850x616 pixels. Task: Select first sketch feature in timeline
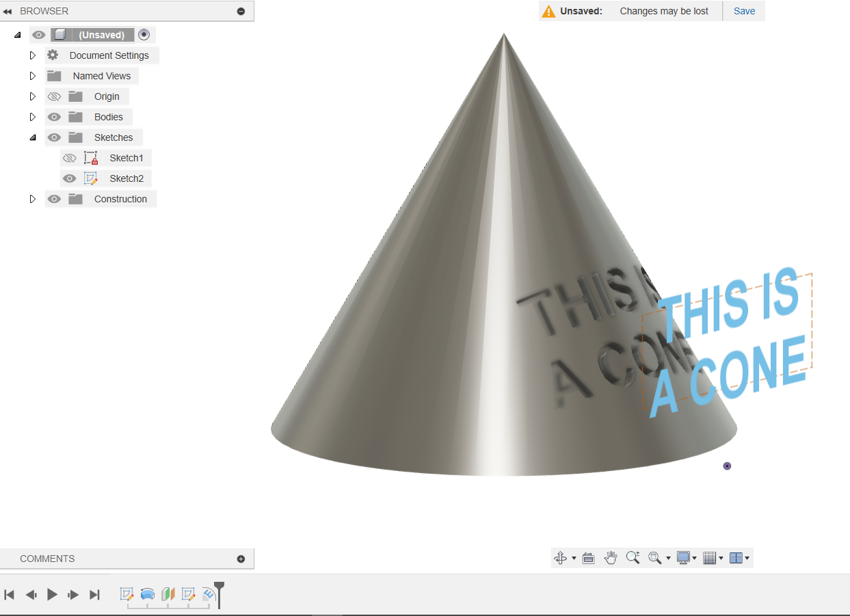tap(127, 594)
